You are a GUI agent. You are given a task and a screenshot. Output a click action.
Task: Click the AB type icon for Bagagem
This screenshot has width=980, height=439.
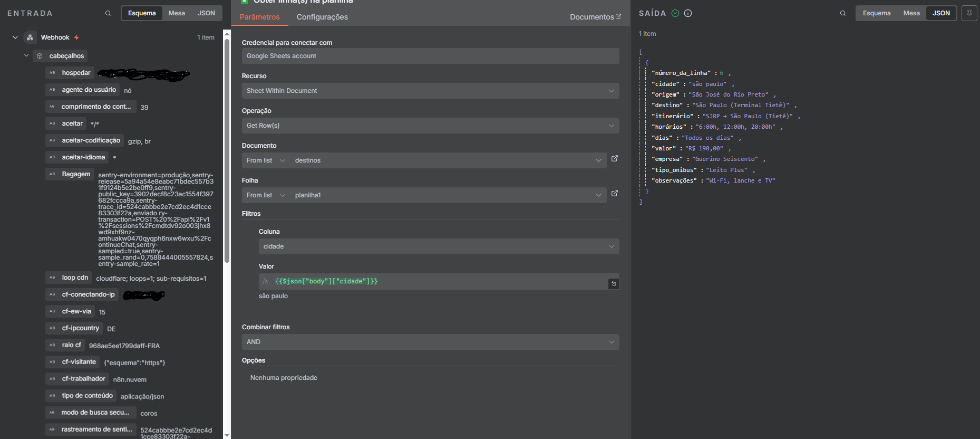tap(52, 174)
